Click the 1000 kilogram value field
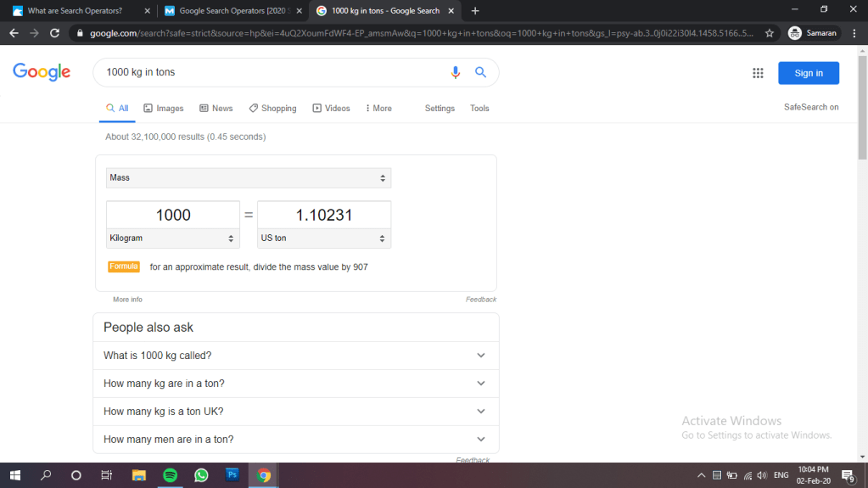Image resolution: width=868 pixels, height=488 pixels. (x=173, y=216)
